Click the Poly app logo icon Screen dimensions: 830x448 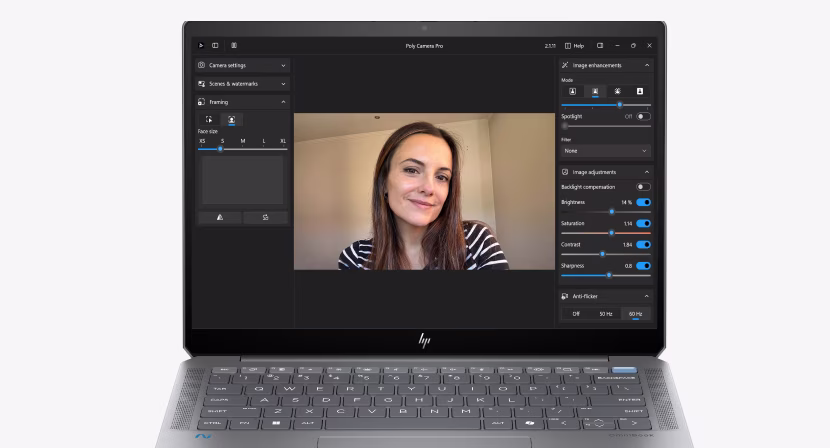point(201,45)
